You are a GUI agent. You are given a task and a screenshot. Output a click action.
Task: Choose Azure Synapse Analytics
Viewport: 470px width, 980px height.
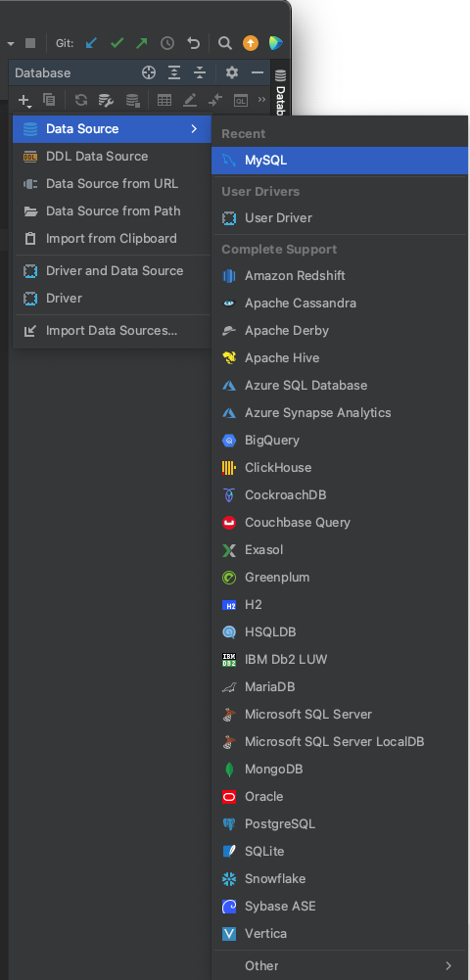(340, 413)
